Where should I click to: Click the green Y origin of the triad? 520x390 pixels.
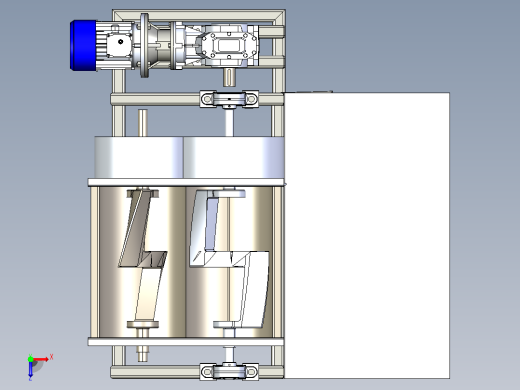tap(30, 359)
